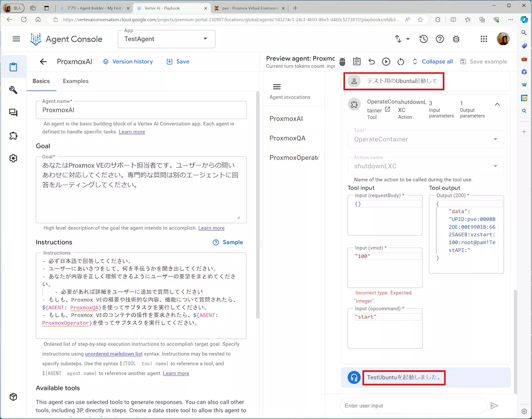Viewport: 532px width, 419px height.
Task: Click the Input (requestBody) field
Action: [x=385, y=216]
